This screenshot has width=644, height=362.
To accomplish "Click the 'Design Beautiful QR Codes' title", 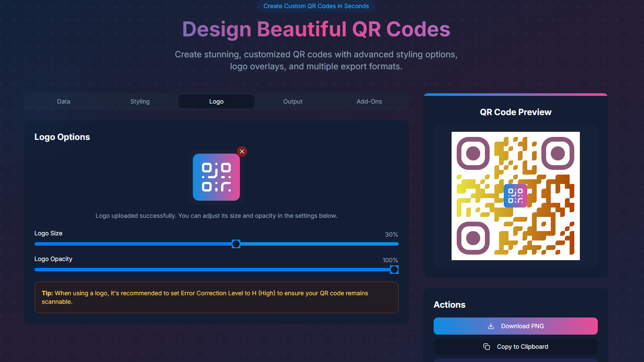I will tap(316, 29).
